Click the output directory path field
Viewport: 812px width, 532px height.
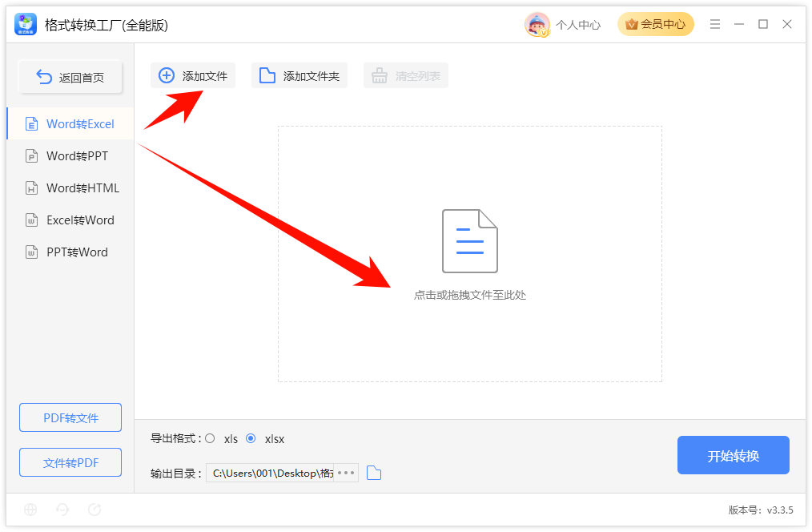point(270,473)
